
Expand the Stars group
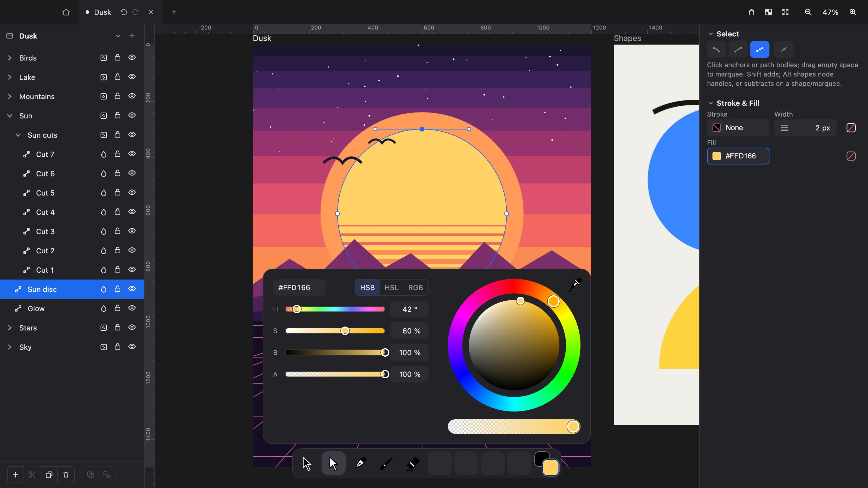pos(10,328)
